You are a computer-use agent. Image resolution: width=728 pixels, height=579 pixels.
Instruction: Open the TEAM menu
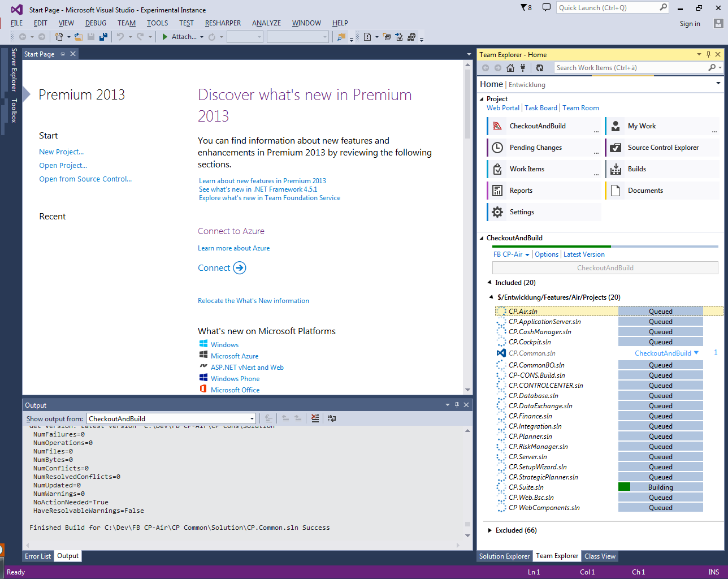127,23
